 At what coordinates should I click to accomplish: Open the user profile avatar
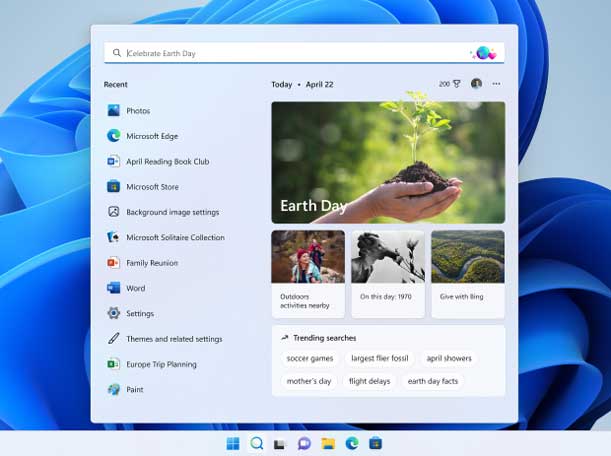point(476,84)
